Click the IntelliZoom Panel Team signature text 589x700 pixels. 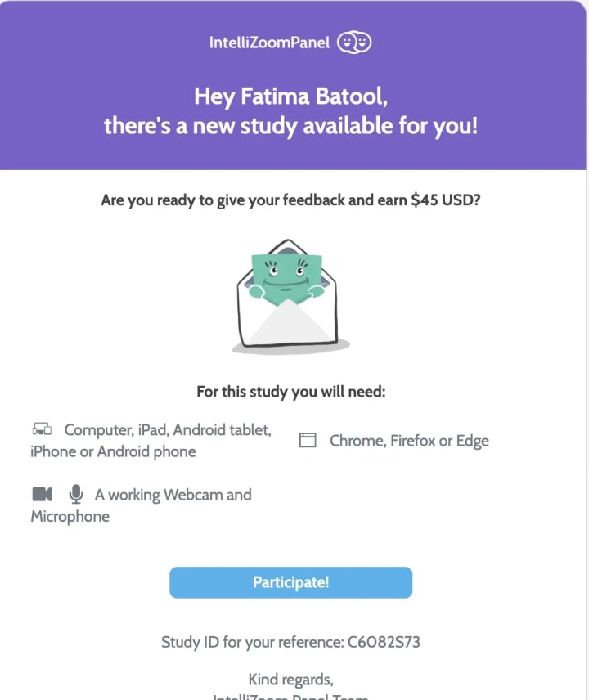(290, 696)
